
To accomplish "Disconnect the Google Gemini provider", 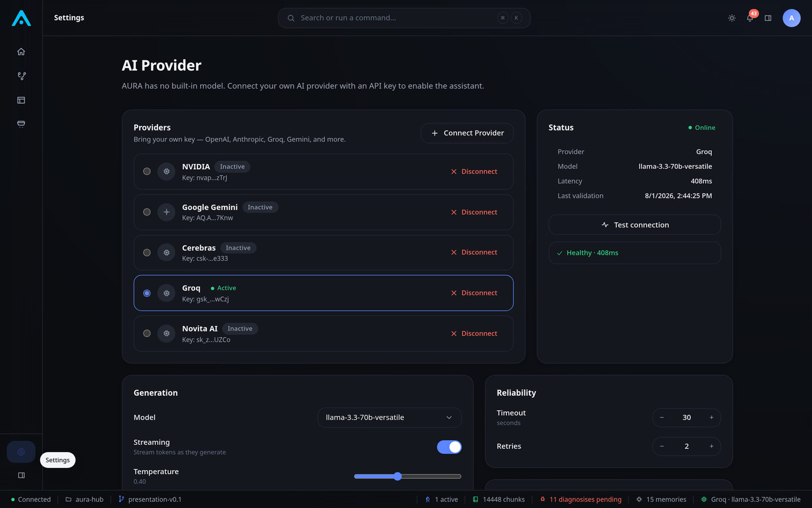I will 474,212.
